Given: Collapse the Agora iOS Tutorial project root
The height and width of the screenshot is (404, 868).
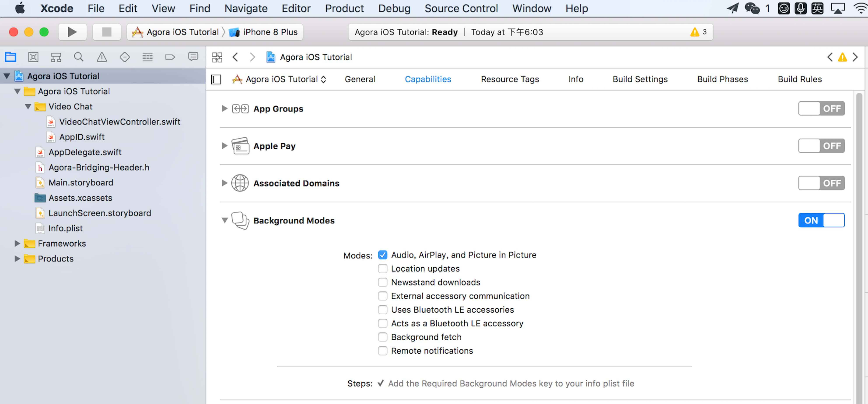Looking at the screenshot, I should pyautogui.click(x=6, y=76).
